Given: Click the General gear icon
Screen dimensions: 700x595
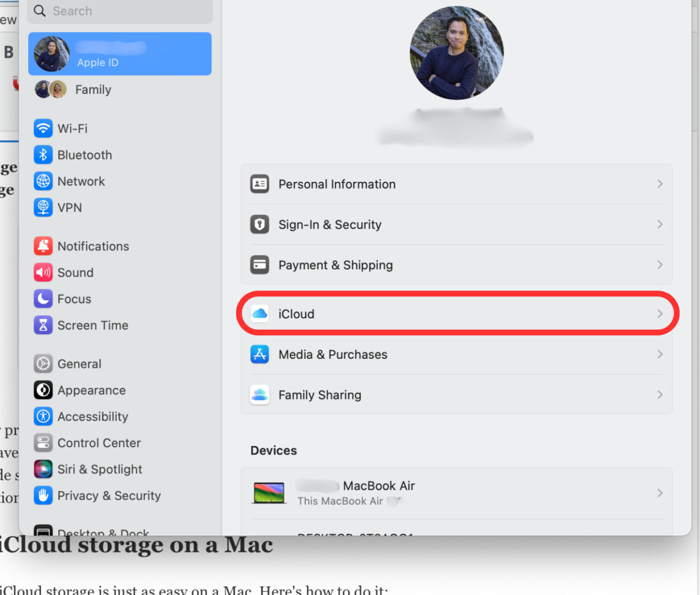Looking at the screenshot, I should pos(43,364).
